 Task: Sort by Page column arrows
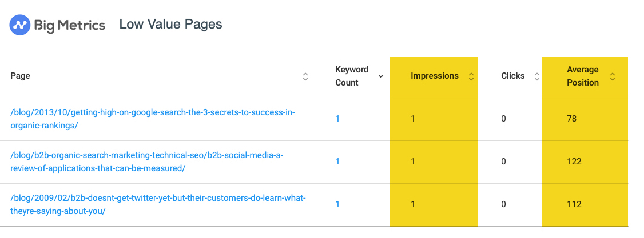pyautogui.click(x=305, y=76)
